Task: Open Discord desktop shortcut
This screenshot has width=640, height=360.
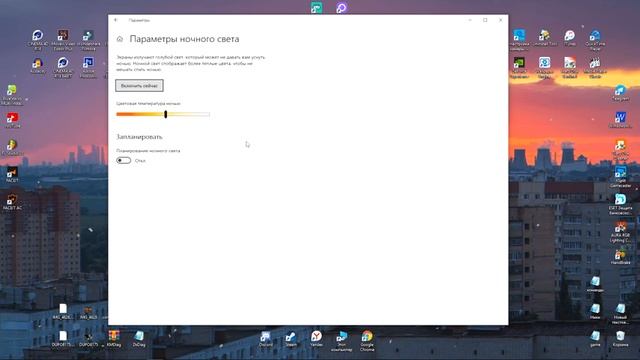Action: (x=265, y=339)
